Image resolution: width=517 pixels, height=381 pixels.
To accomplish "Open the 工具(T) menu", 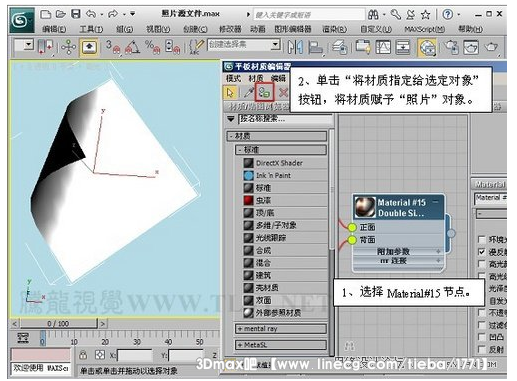I will tap(91, 29).
